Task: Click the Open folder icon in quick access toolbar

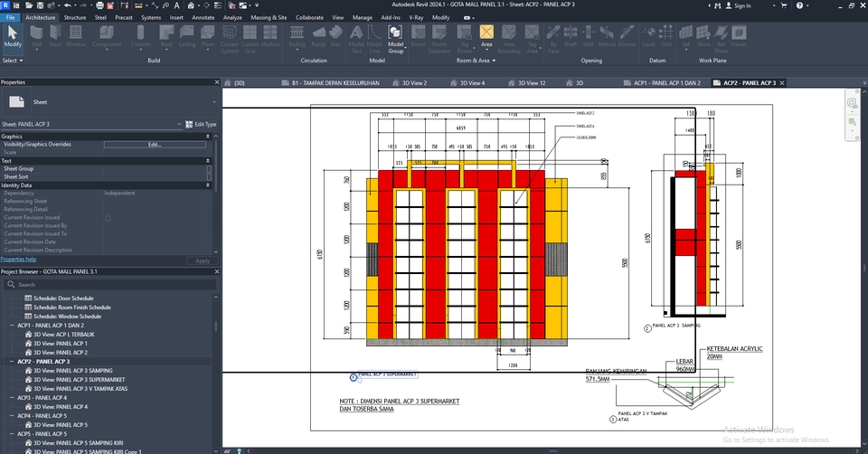Action: (x=28, y=5)
